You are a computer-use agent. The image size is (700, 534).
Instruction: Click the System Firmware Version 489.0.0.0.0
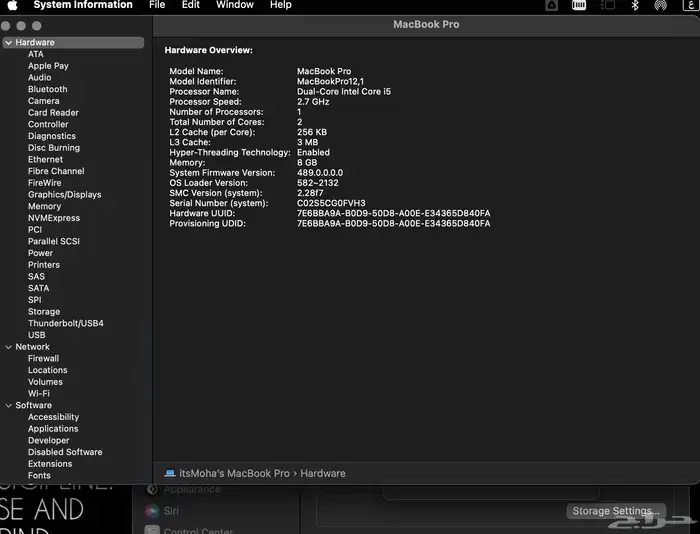tap(320, 173)
